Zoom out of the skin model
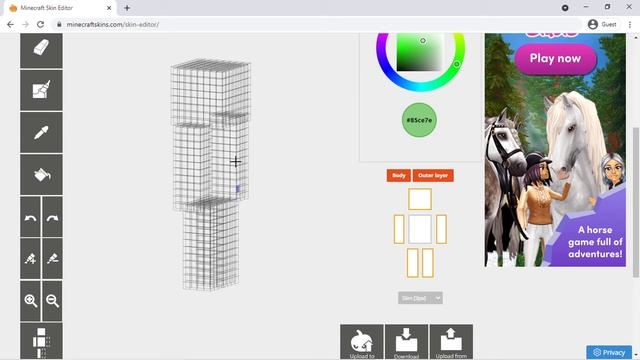Screen dimensions: 640x360 click(52, 301)
